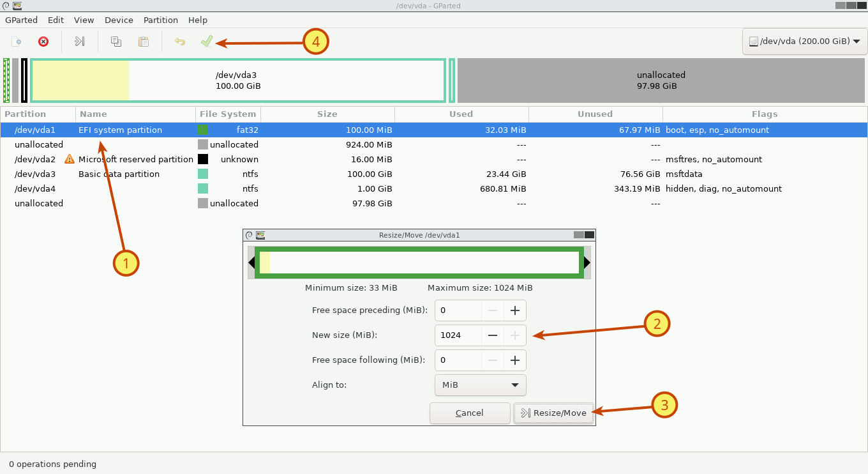Click the Used column header
Image resolution: width=868 pixels, height=474 pixels.
[x=461, y=114]
